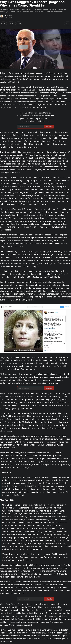Restack the post using the icon showing 10

[x=19, y=23]
